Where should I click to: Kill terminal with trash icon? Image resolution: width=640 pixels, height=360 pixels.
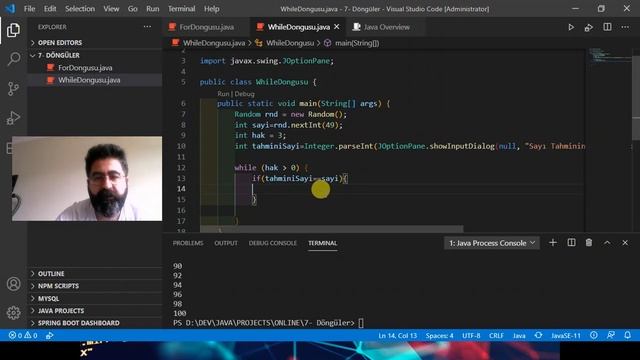589,243
